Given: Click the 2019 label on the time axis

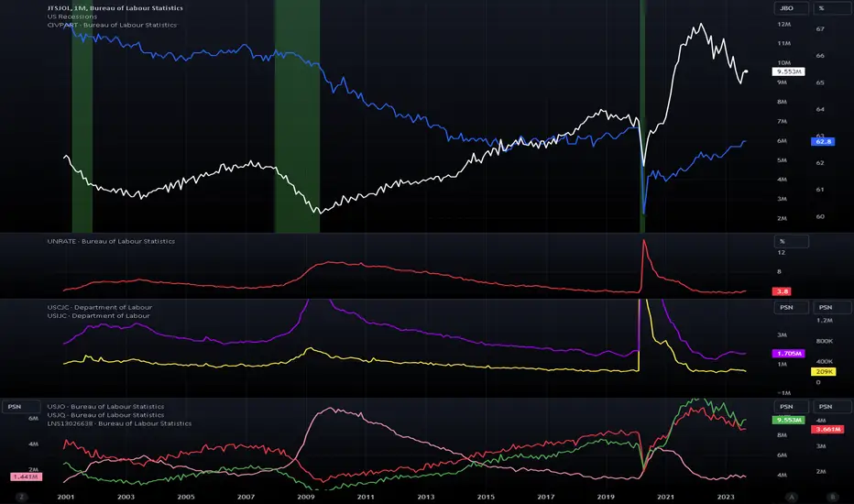Looking at the screenshot, I should click(606, 497).
